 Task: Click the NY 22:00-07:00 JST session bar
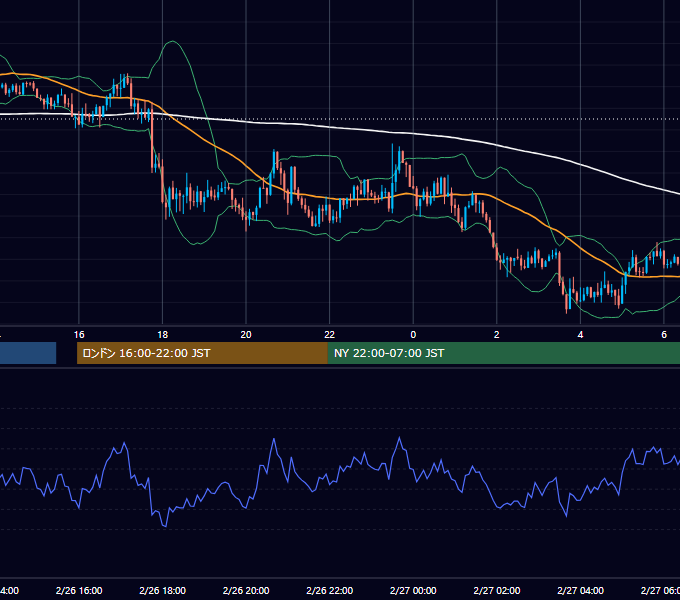tap(503, 353)
